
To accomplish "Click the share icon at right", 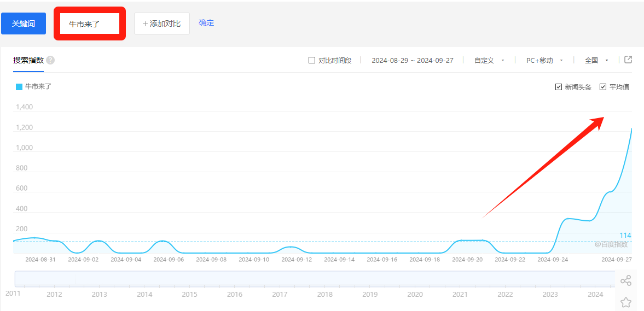I will pyautogui.click(x=626, y=281).
